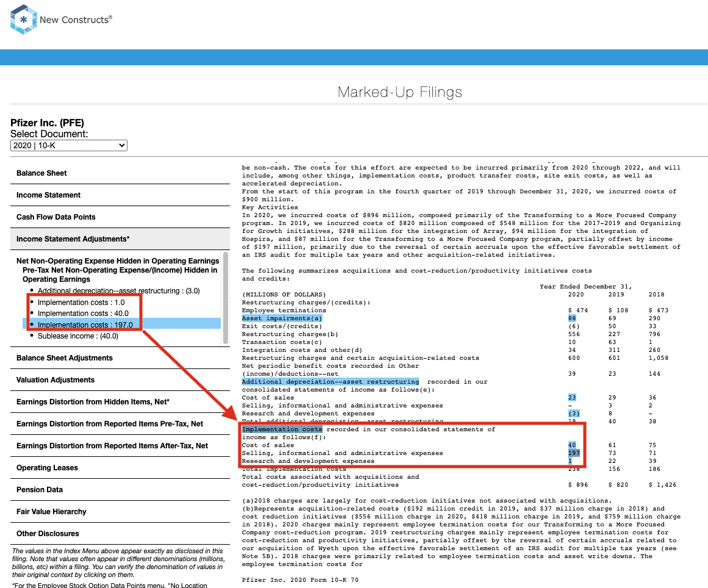Screen dimensions: 708x588
Task: Open Earnings Distortion from Hidden Items, Net
Action: (120, 402)
